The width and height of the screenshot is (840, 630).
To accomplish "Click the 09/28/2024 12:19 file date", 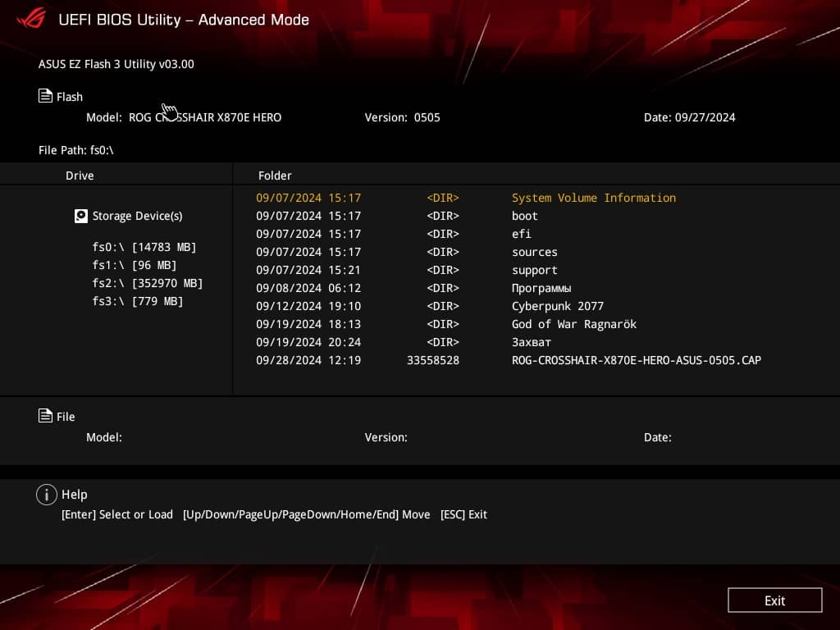I will pyautogui.click(x=308, y=360).
